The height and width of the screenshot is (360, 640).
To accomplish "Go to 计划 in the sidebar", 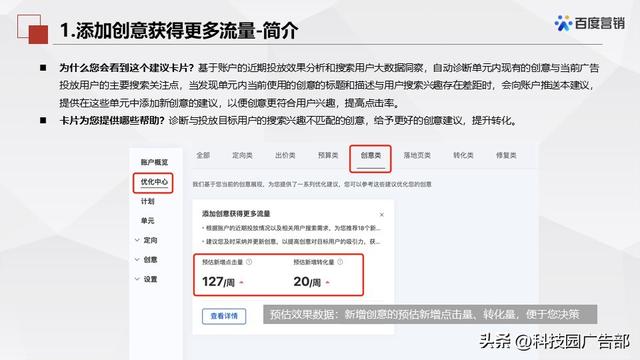I will tap(147, 201).
